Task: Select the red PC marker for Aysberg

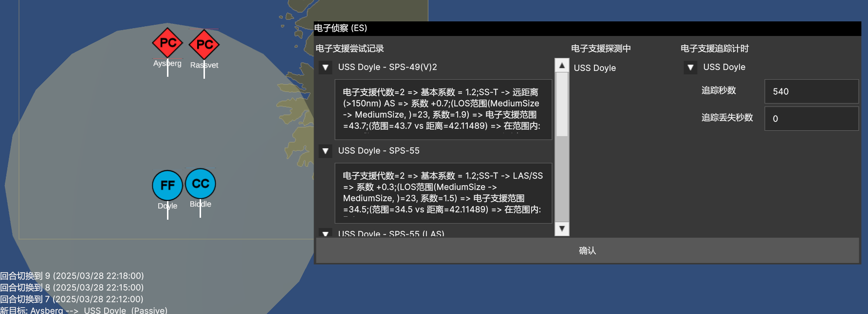Action: tap(167, 43)
